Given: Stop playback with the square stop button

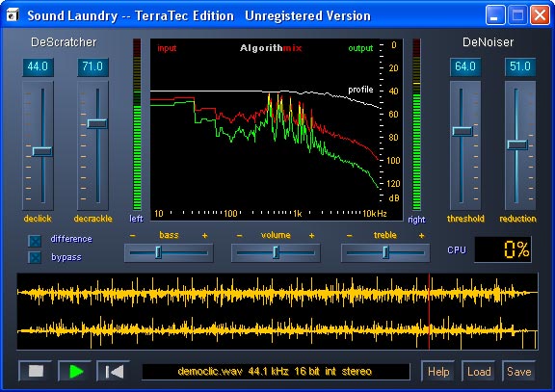Looking at the screenshot, I should pos(36,371).
